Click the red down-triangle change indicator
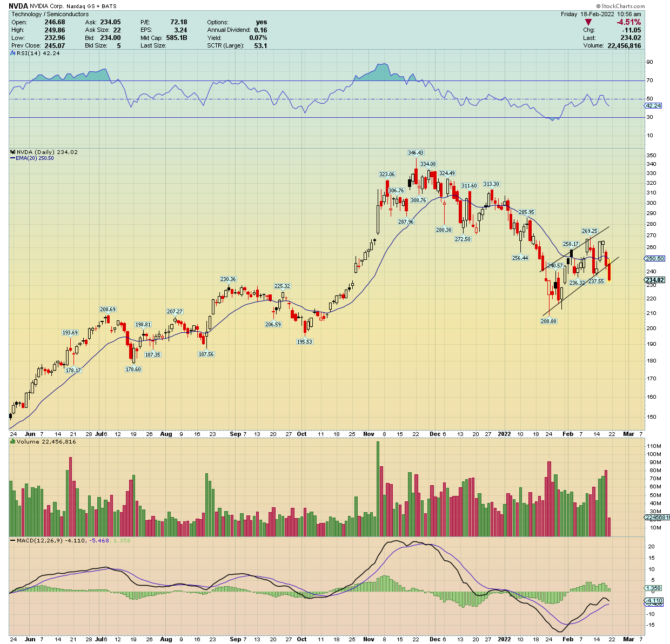The height and width of the screenshot is (644, 670). pyautogui.click(x=588, y=22)
